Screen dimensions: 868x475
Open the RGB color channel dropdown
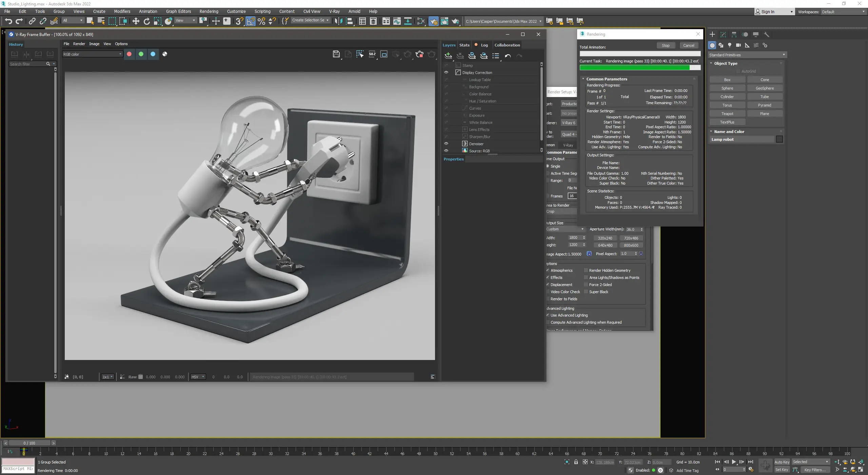(x=92, y=54)
